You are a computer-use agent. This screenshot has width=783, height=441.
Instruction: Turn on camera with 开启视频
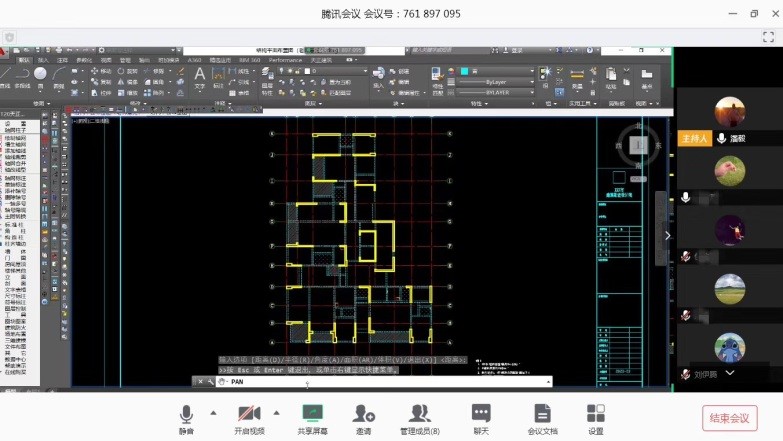pos(249,418)
